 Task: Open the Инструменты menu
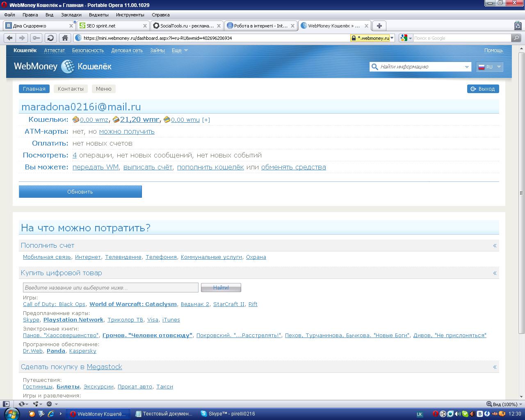point(130,15)
